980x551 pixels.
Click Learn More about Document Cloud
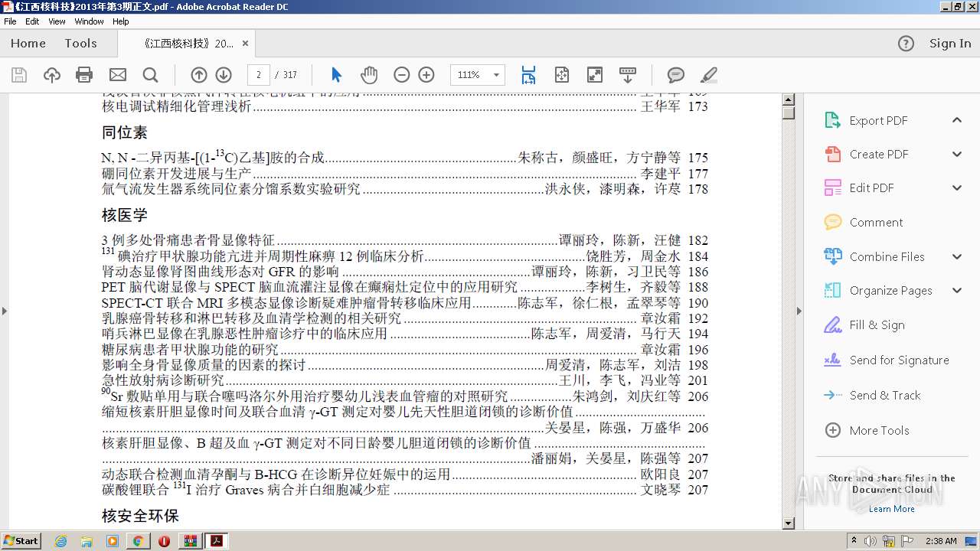(x=892, y=509)
